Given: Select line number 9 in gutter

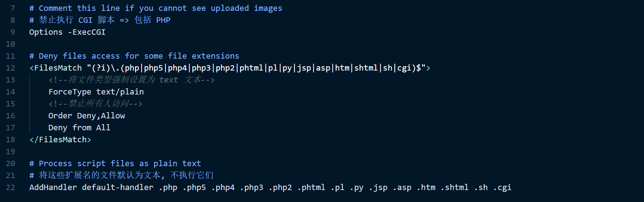Looking at the screenshot, I should tap(13, 32).
